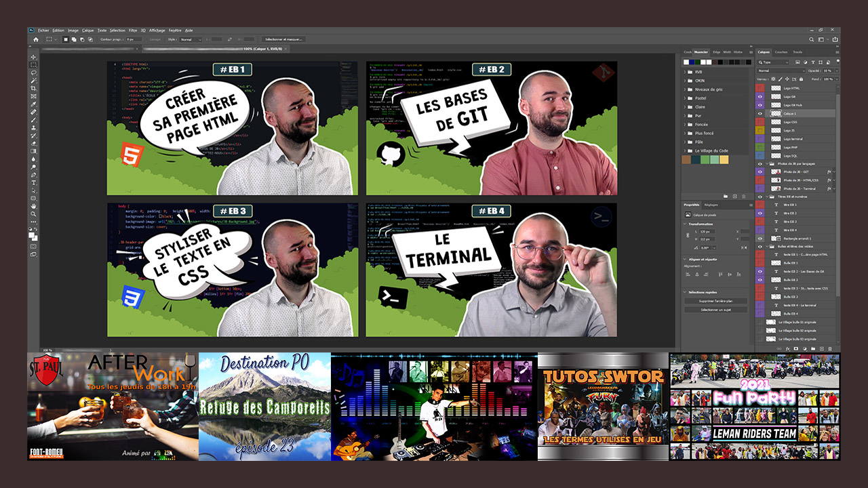868x488 pixels.
Task: Select the Rectangle shape tool
Action: [33, 198]
